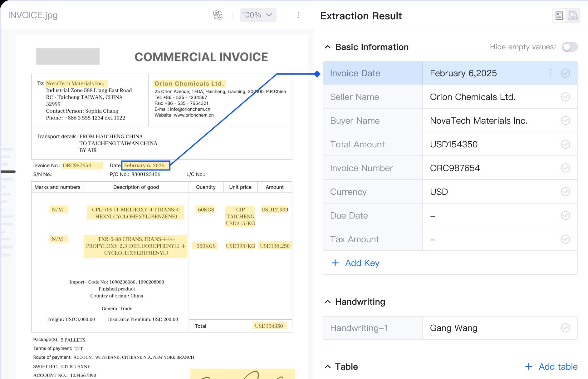The width and height of the screenshot is (588, 379).
Task: Confirm the Currency checkmark
Action: (566, 192)
